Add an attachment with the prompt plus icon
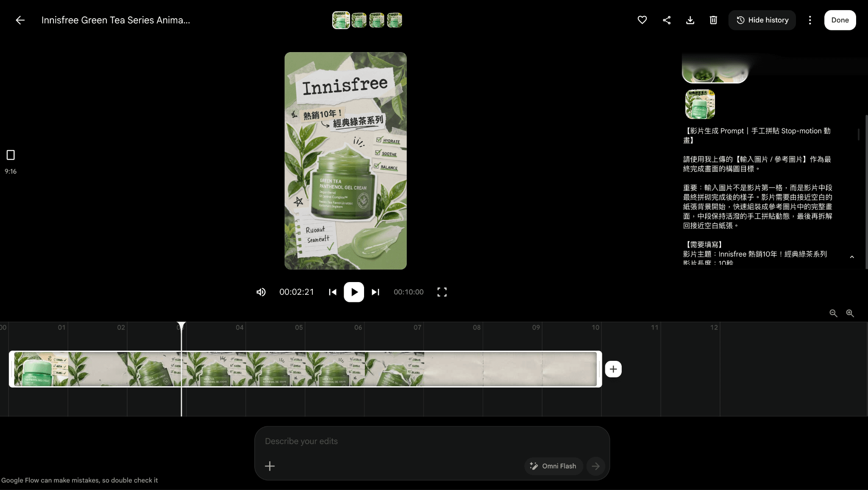The width and height of the screenshot is (868, 490). (270, 466)
